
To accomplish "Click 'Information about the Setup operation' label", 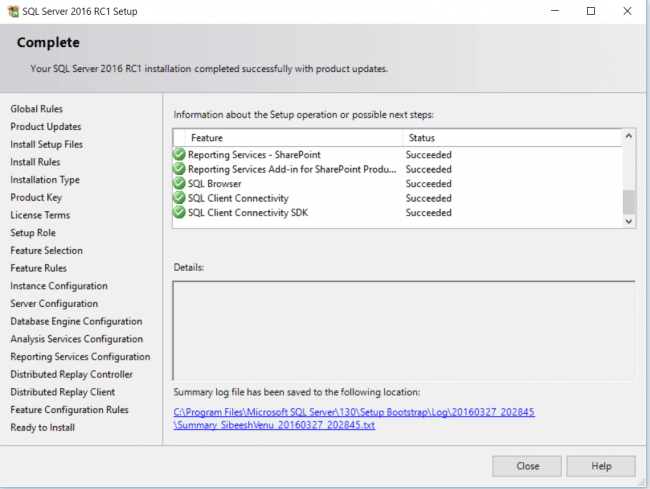I will point(303,115).
